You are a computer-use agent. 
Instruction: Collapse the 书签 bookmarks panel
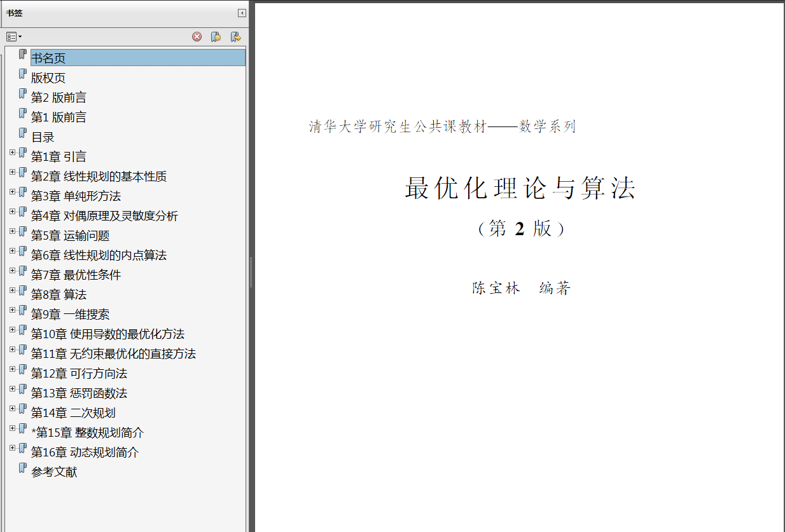pyautogui.click(x=242, y=13)
